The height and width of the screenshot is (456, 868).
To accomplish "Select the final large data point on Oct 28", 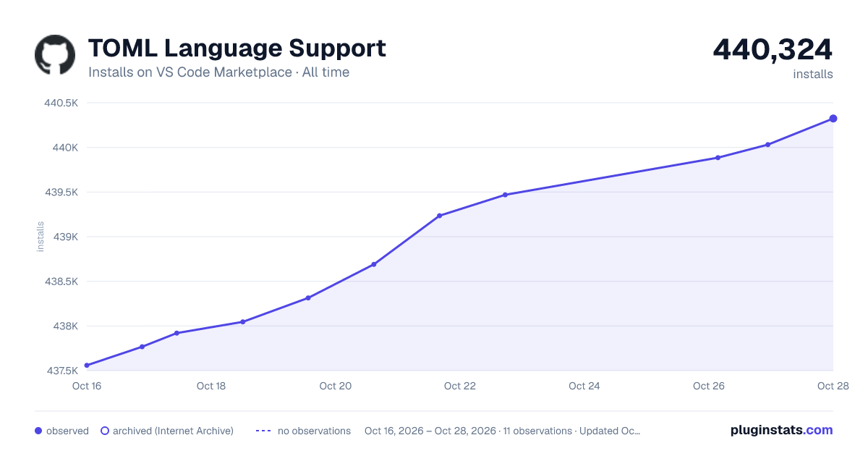I will pos(833,119).
